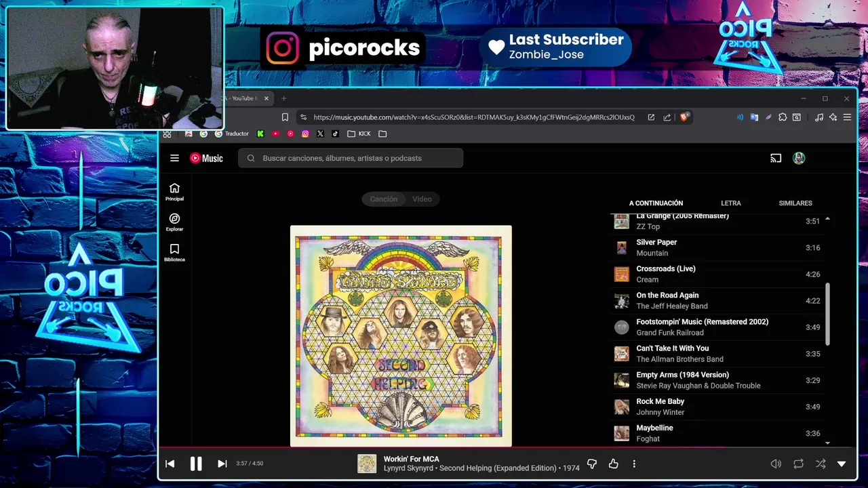The height and width of the screenshot is (488, 868).
Task: Open the SIMILARES tab
Action: [x=795, y=203]
